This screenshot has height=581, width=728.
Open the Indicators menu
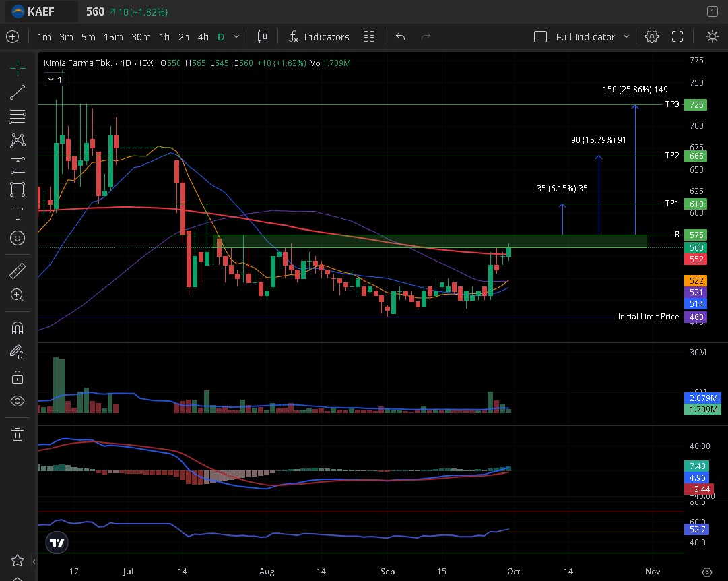319,37
